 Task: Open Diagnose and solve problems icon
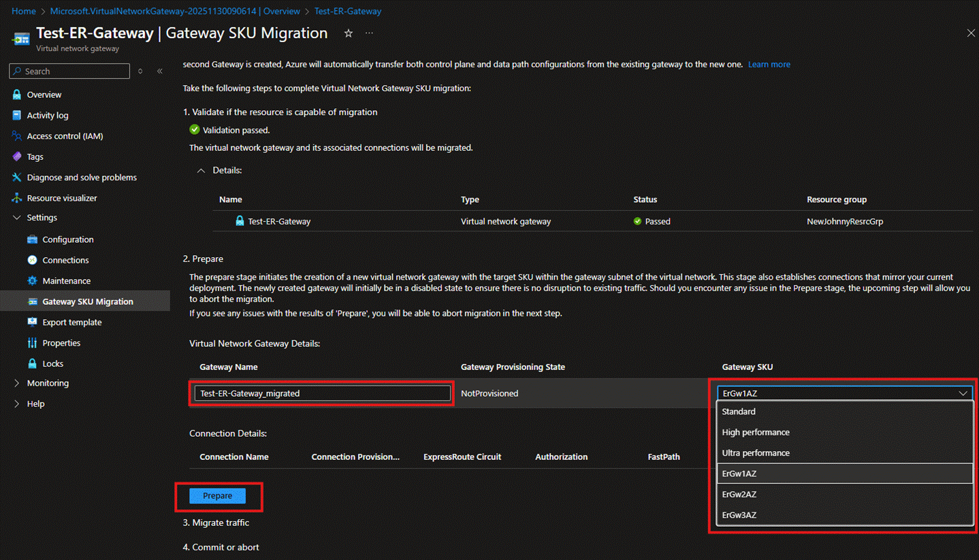tap(17, 178)
